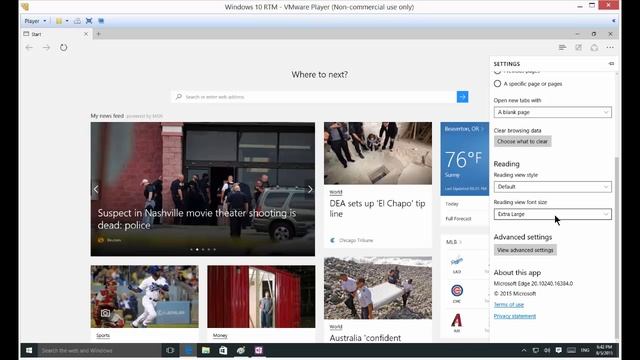640x360 pixels.
Task: Enter VMware full screen mode icon
Action: point(89,21)
